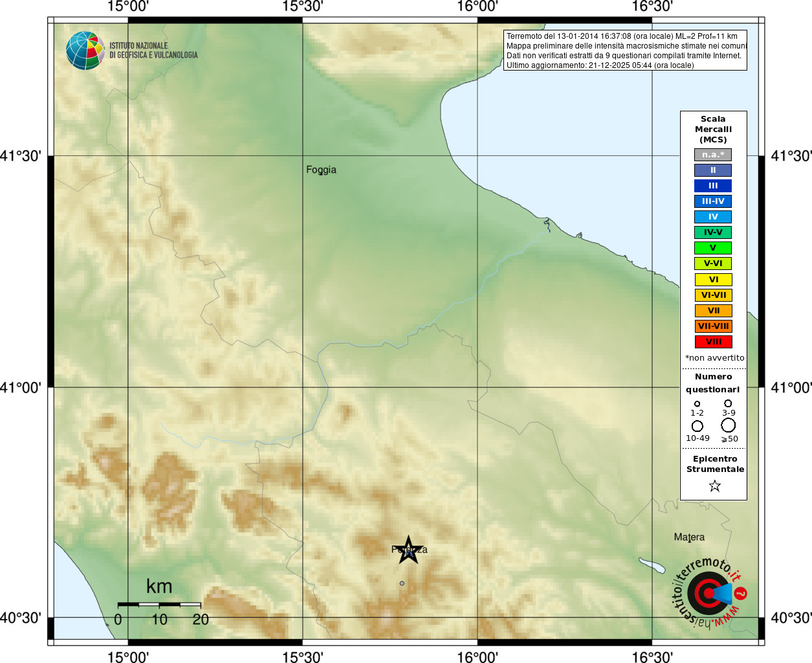
Task: Click the '*non avvertito' legend note
Action: pyautogui.click(x=714, y=358)
